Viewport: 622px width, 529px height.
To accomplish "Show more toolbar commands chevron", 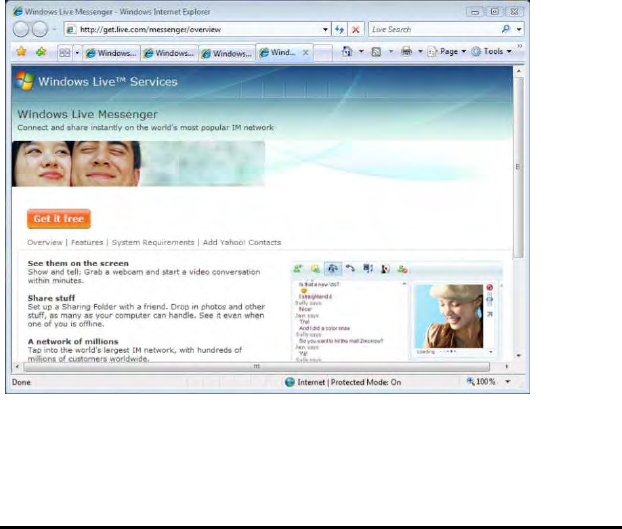I will 519,46.
